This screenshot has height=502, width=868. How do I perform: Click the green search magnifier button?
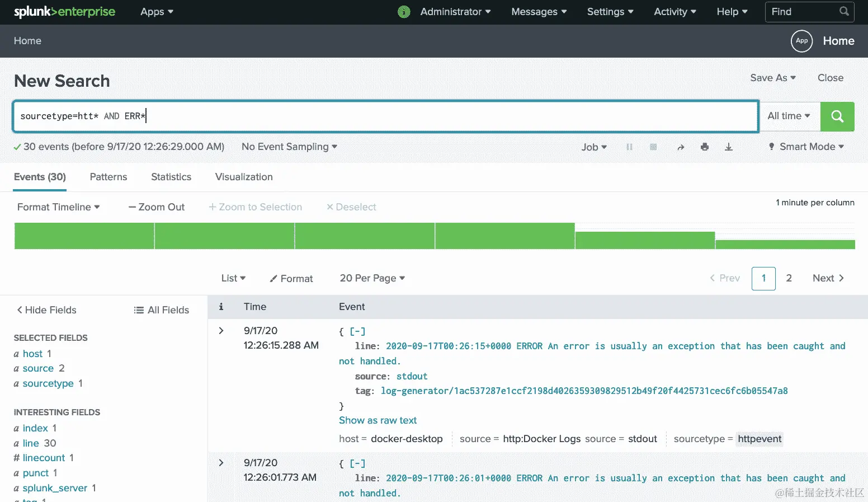[x=837, y=116]
